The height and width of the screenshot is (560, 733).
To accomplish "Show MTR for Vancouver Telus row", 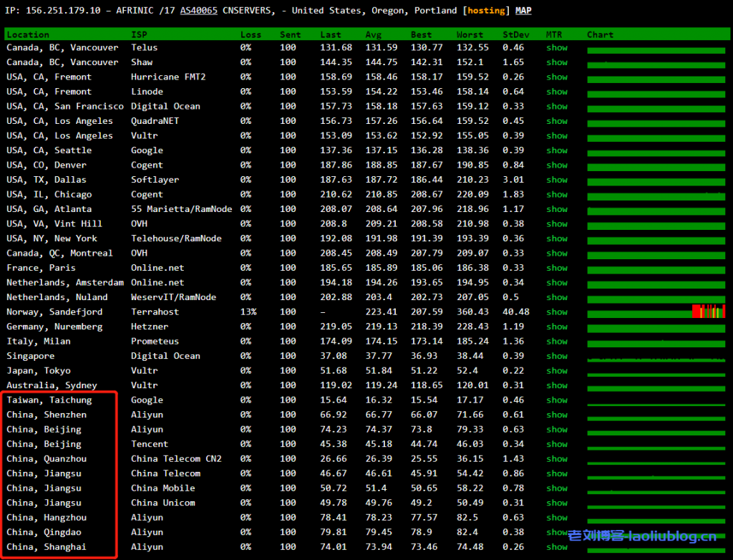I will [x=556, y=48].
